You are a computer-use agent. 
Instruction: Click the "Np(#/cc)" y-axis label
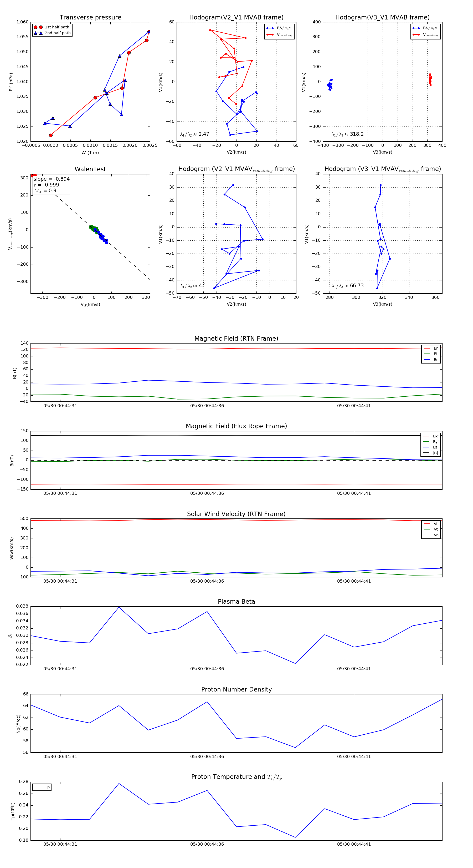[18, 724]
